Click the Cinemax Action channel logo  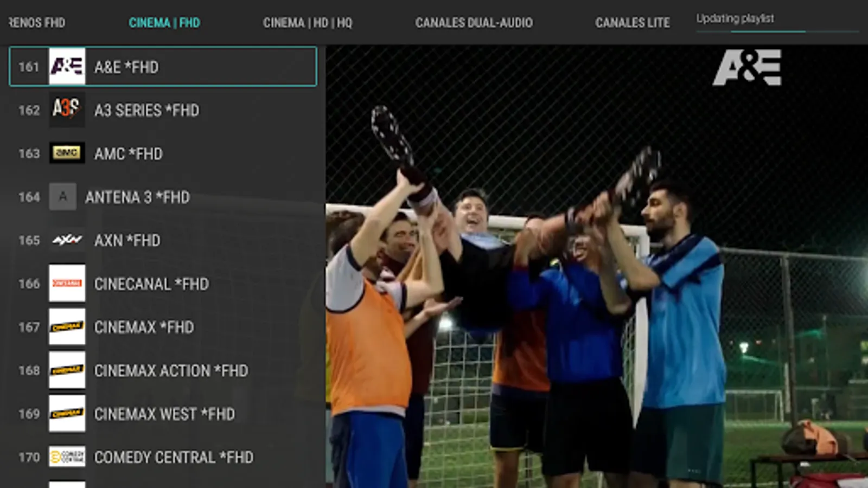(x=67, y=370)
